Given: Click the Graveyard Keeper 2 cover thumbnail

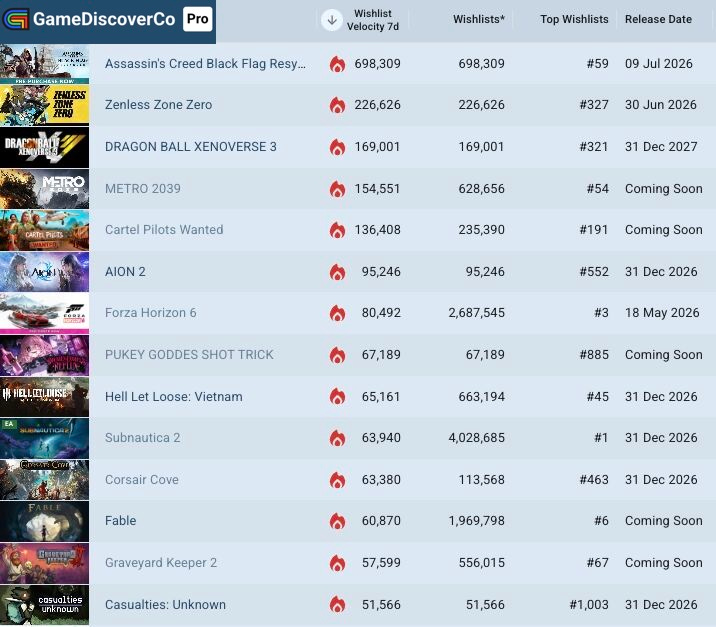Looking at the screenshot, I should (x=44, y=563).
